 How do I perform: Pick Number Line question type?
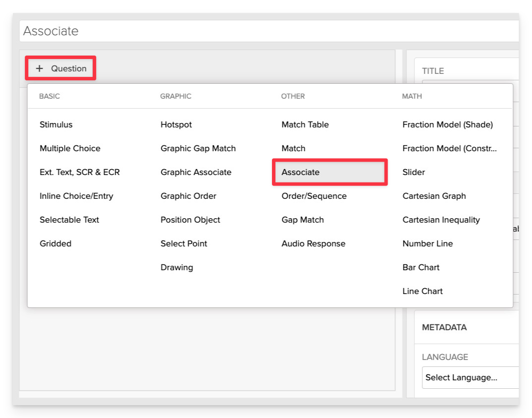click(427, 243)
